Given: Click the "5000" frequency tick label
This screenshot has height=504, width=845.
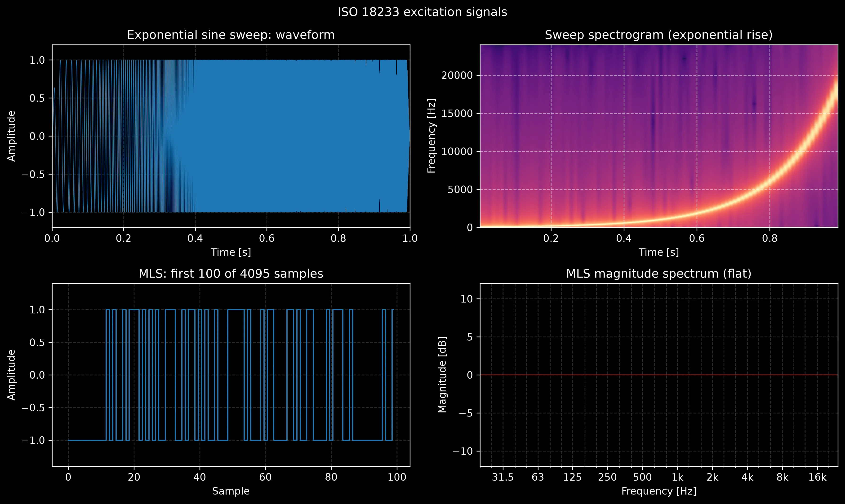Looking at the screenshot, I should [460, 189].
